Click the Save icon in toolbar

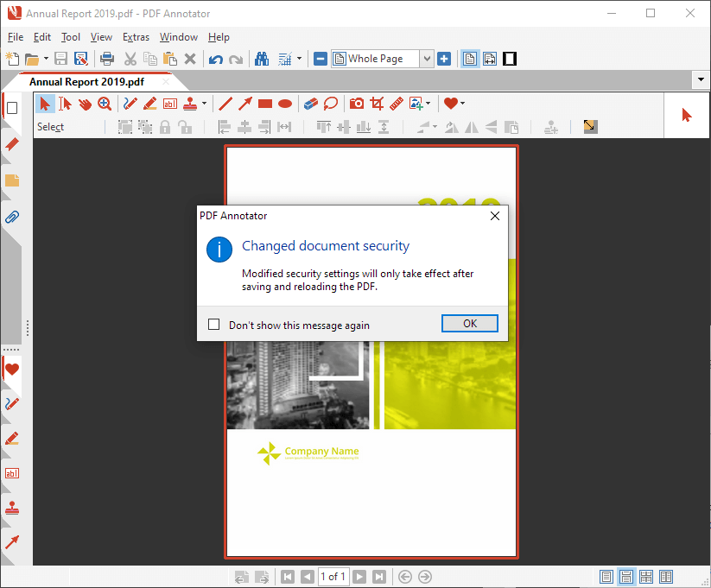pos(60,59)
